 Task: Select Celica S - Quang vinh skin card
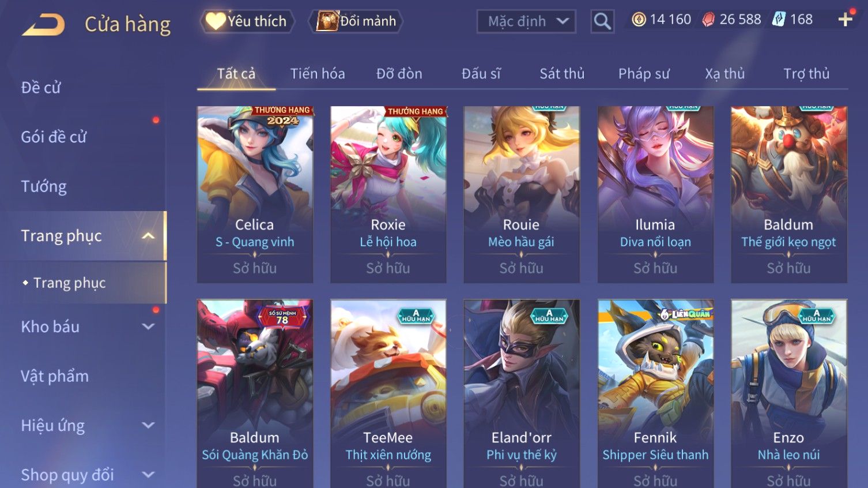(255, 194)
